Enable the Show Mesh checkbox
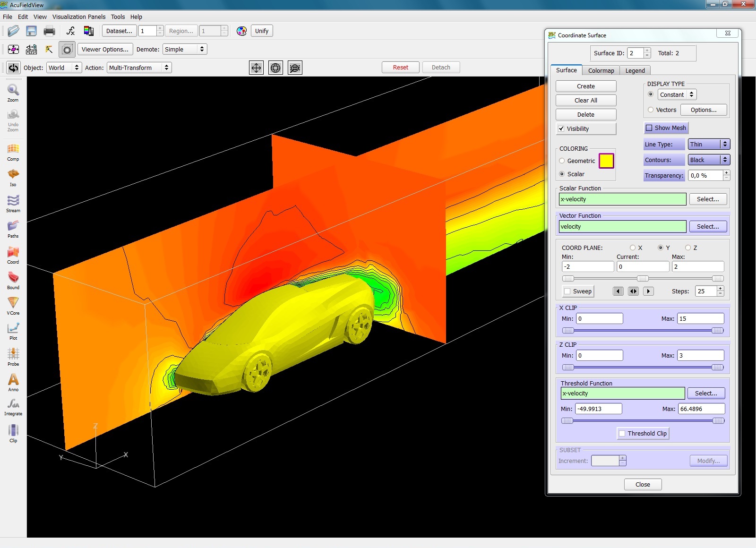The image size is (756, 548). (x=649, y=128)
